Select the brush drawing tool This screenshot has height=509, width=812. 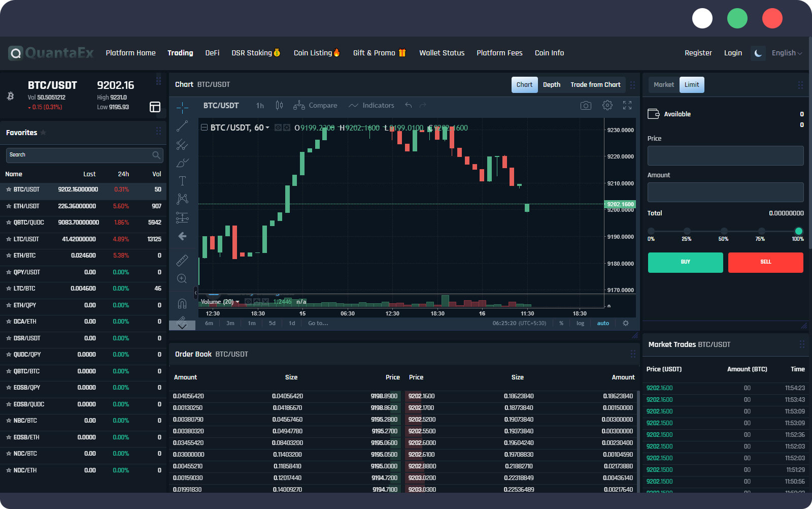pos(182,163)
